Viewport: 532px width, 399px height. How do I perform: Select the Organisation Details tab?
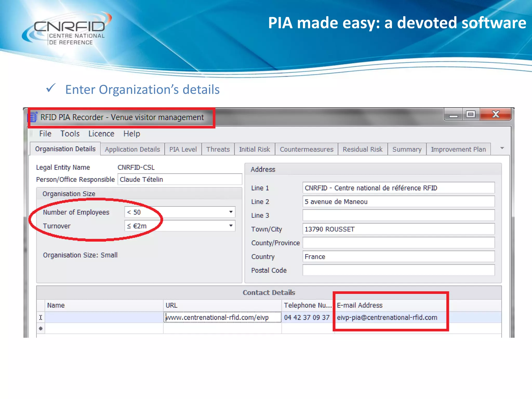tap(65, 149)
